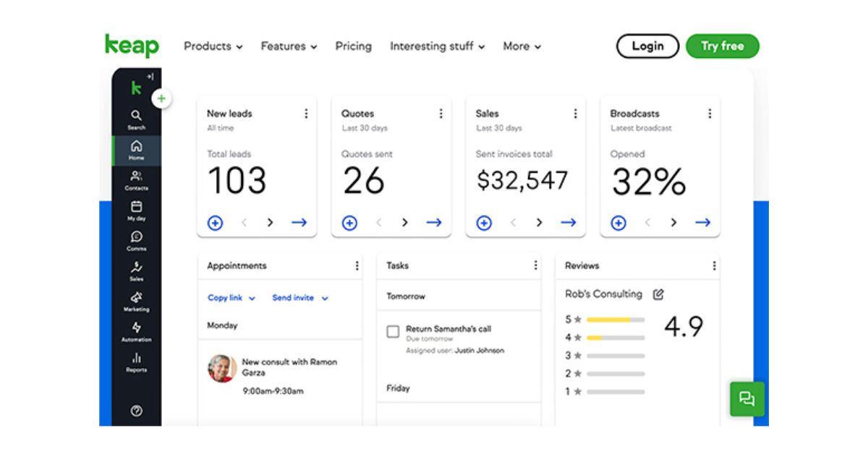This screenshot has width=868, height=452.
Task: Click the 4-star rating bar
Action: coord(616,338)
